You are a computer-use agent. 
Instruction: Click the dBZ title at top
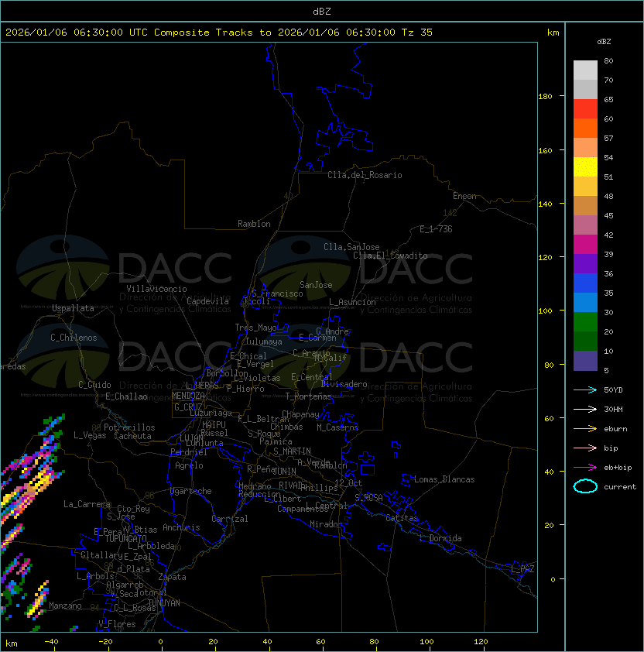click(x=322, y=12)
